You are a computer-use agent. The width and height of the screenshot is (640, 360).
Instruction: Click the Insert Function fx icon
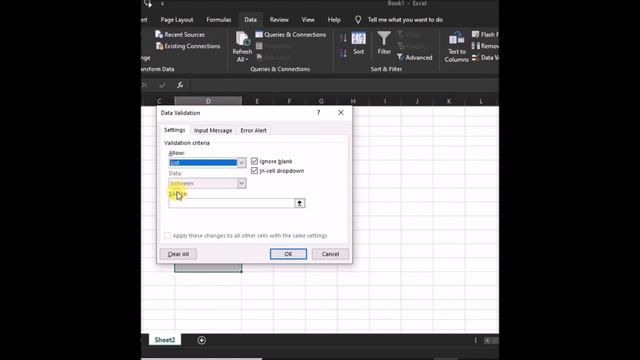click(180, 85)
